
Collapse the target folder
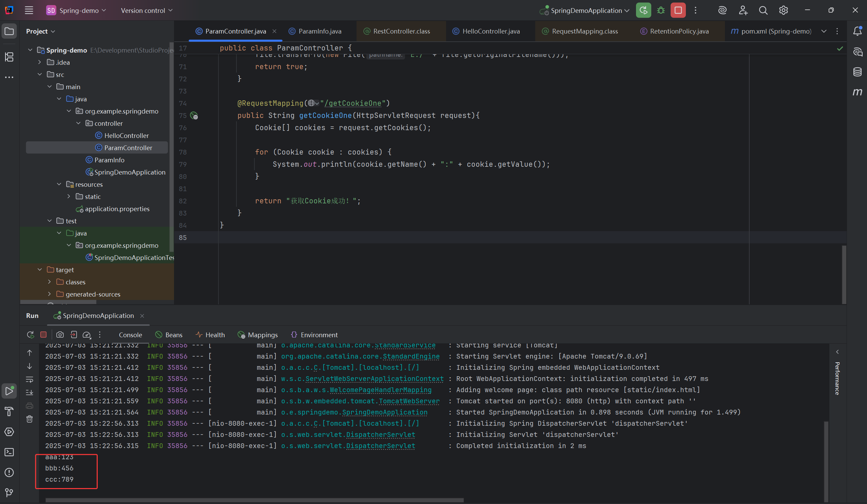tap(40, 270)
